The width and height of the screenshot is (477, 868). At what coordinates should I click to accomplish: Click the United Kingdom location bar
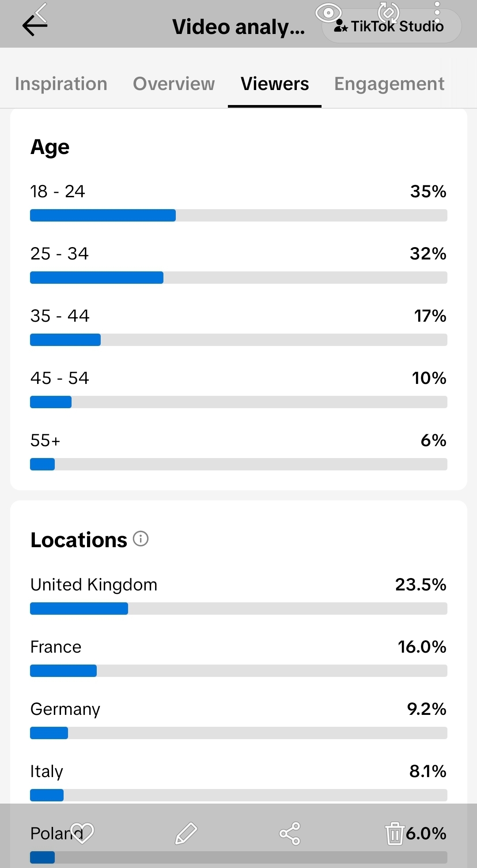coord(238,609)
